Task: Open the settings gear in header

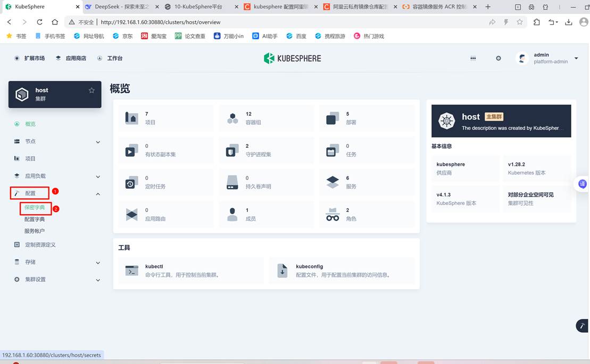Action: pos(498,58)
